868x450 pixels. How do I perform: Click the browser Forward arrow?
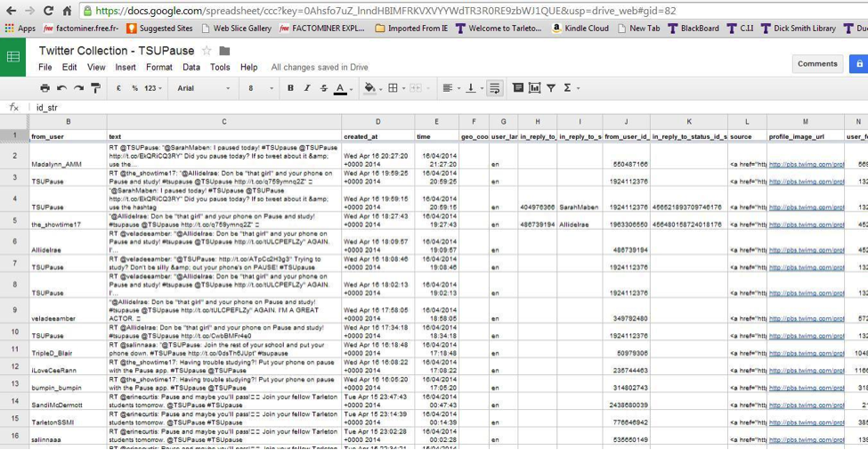pos(30,11)
